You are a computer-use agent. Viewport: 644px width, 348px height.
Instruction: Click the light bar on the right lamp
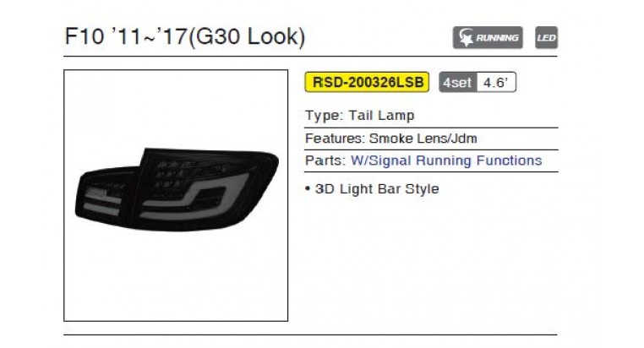coord(194,198)
